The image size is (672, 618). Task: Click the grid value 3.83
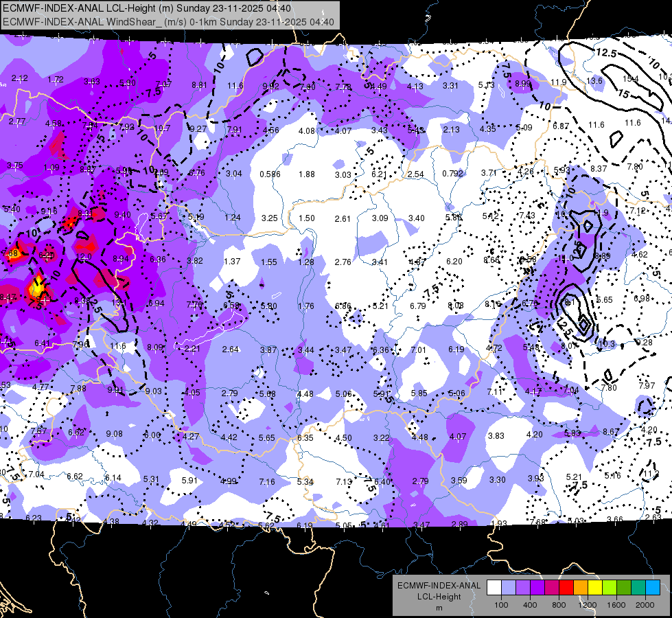tap(496, 435)
